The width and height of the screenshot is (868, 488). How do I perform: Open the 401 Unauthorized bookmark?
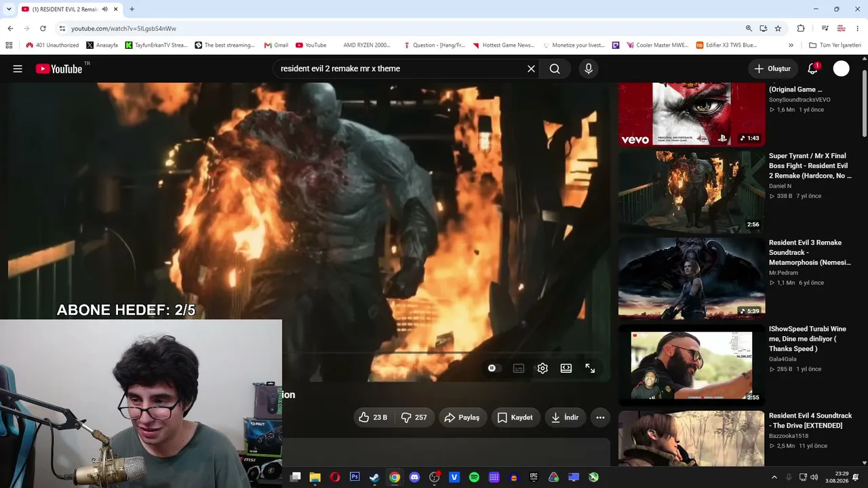pyautogui.click(x=53, y=45)
